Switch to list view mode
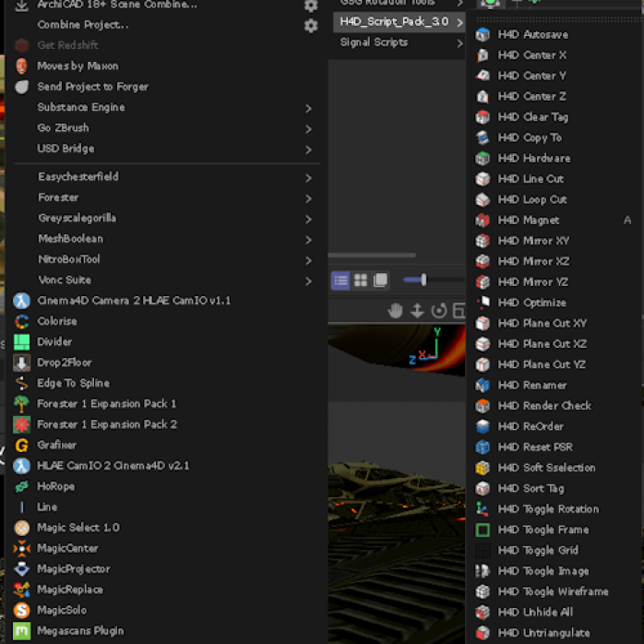 coord(340,280)
